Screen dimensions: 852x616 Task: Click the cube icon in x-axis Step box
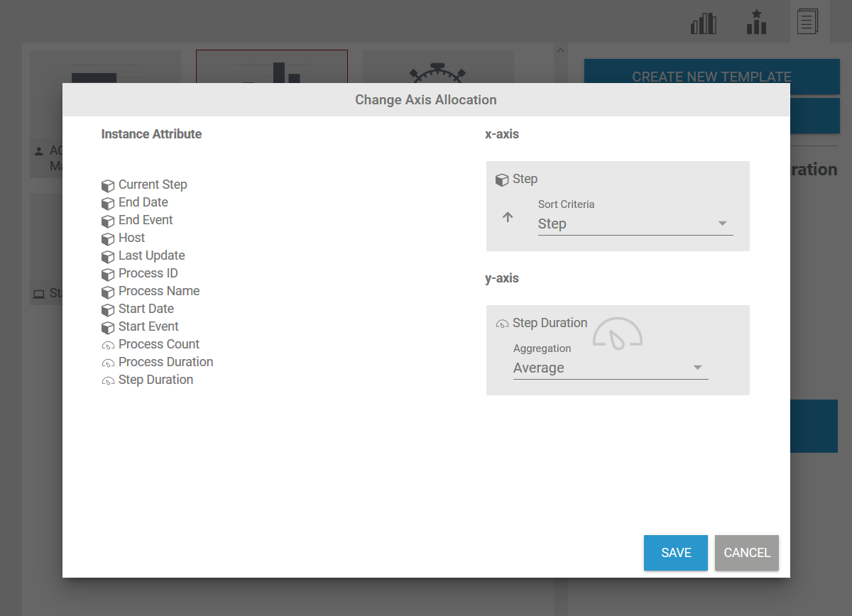click(x=502, y=180)
